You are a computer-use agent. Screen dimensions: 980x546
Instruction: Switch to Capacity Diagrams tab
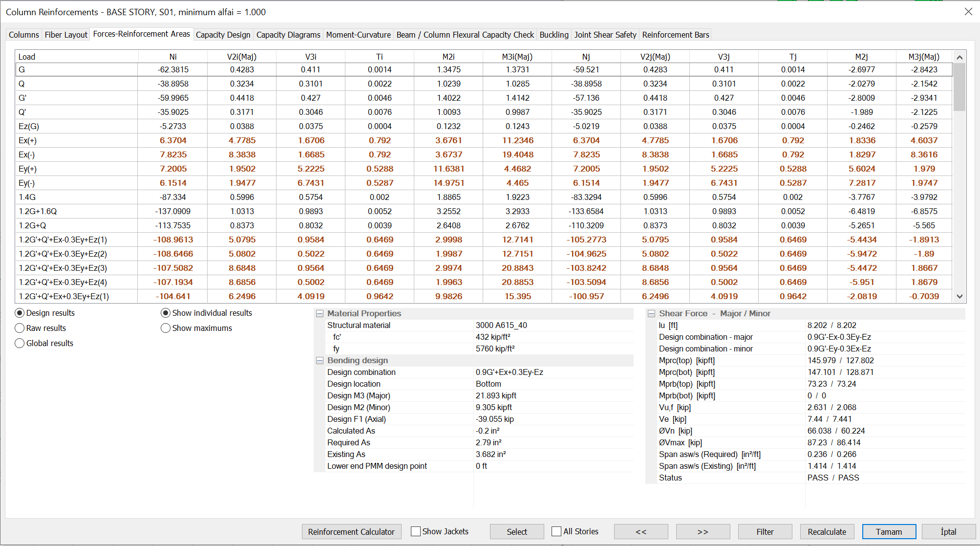288,35
